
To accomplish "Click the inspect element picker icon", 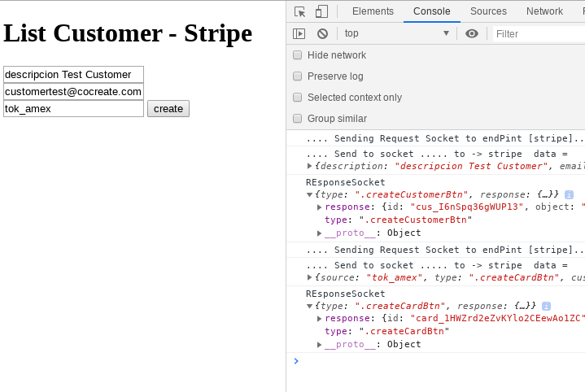I will coord(300,11).
